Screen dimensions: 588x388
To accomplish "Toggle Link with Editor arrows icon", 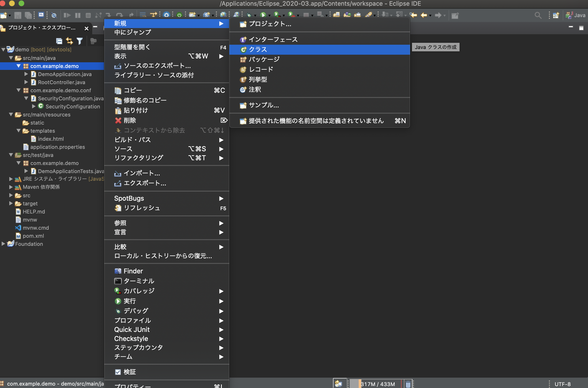I will point(69,41).
